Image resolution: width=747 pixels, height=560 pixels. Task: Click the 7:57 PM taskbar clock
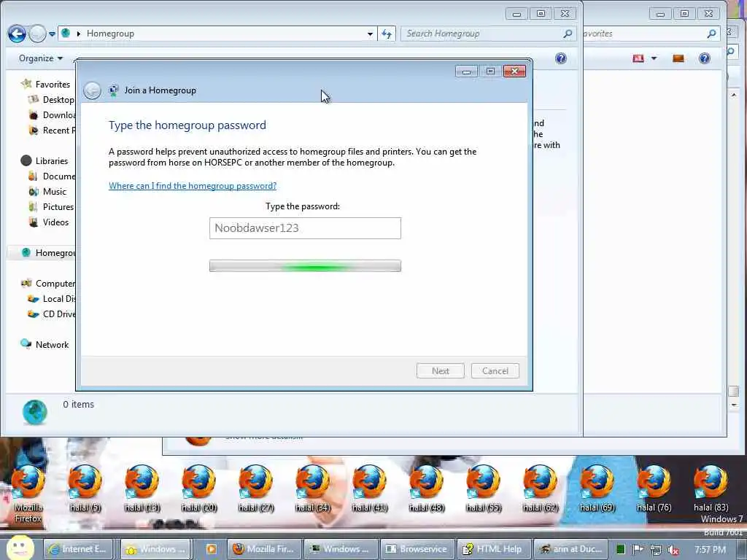click(711, 550)
